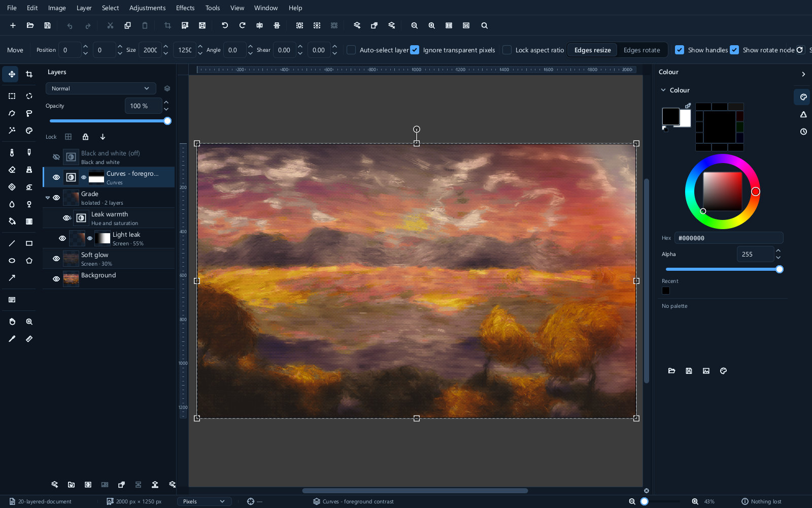Uncheck Show handles option
812x508 pixels.
(680, 50)
